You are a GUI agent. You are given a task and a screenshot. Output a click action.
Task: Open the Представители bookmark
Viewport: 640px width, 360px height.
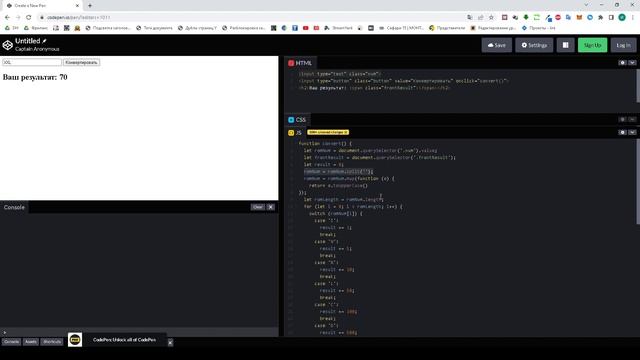(x=447, y=28)
